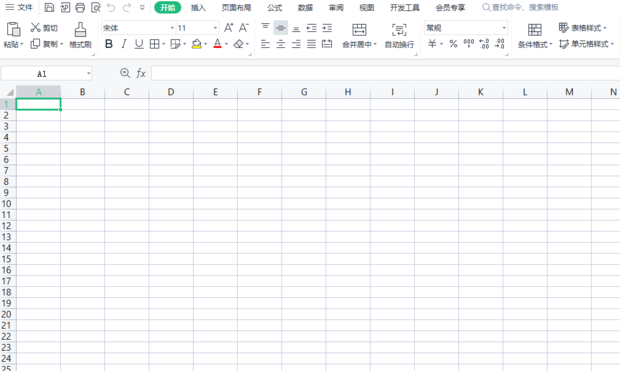Open the 视图 tab
Image resolution: width=620 pixels, height=371 pixels.
pyautogui.click(x=367, y=8)
